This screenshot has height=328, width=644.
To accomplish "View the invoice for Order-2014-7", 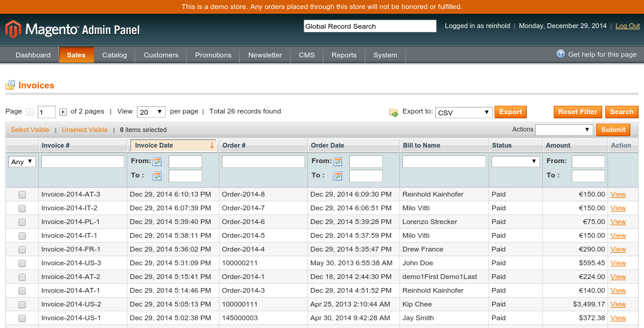I will click(x=618, y=209).
